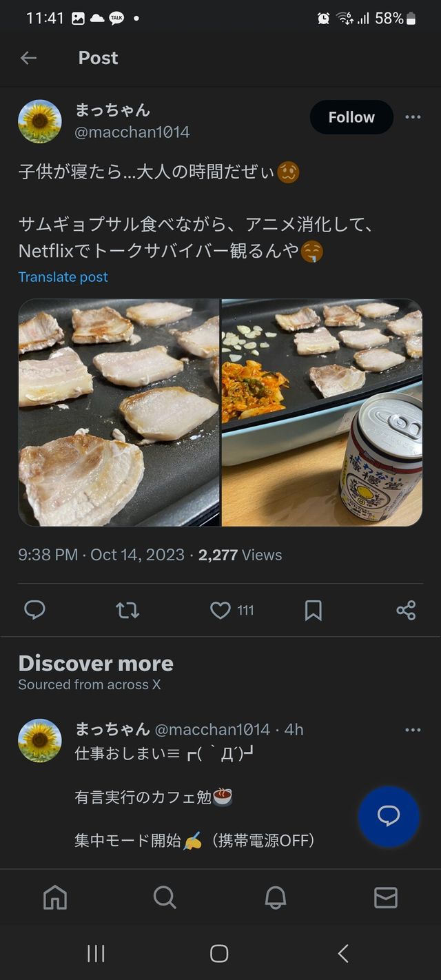Open the Notifications bell icon
Image resolution: width=441 pixels, height=980 pixels.
point(276,898)
